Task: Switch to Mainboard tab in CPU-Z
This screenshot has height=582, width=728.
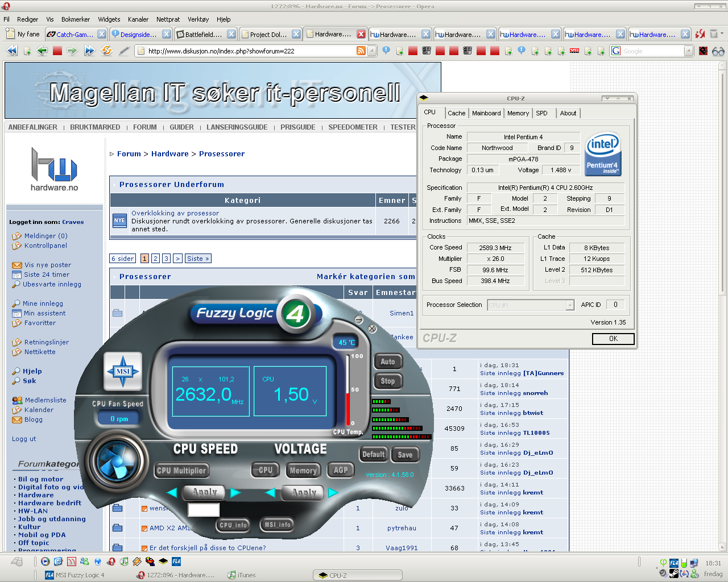Action: tap(486, 113)
